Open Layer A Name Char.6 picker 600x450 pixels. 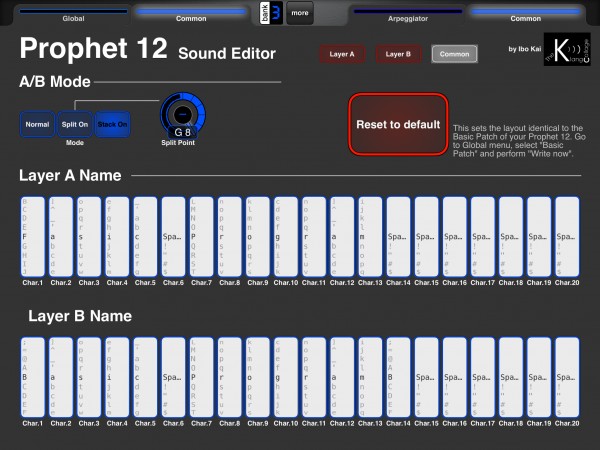[x=173, y=237]
